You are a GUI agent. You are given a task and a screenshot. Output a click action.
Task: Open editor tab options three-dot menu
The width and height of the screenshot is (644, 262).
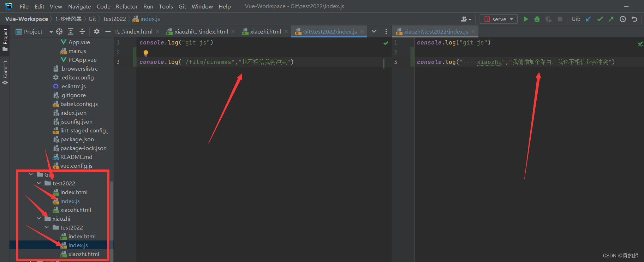[386, 31]
